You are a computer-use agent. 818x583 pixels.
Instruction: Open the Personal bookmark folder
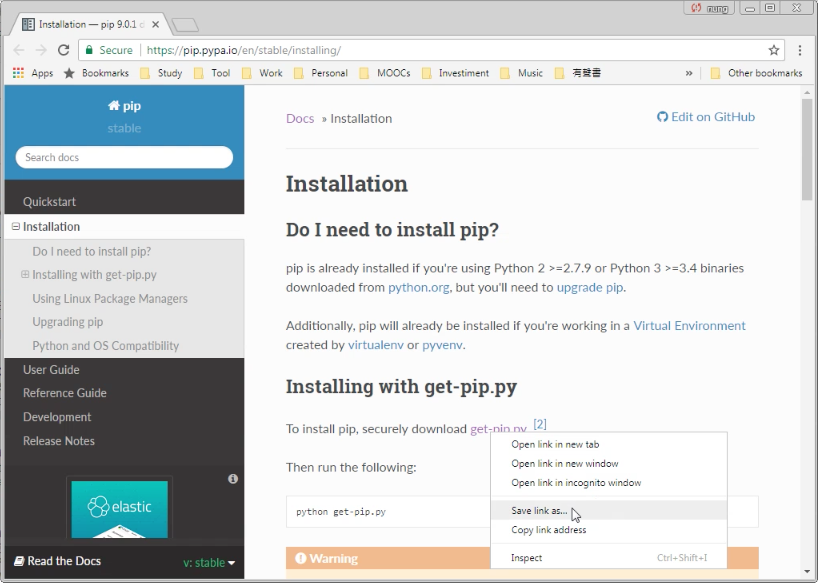(321, 73)
